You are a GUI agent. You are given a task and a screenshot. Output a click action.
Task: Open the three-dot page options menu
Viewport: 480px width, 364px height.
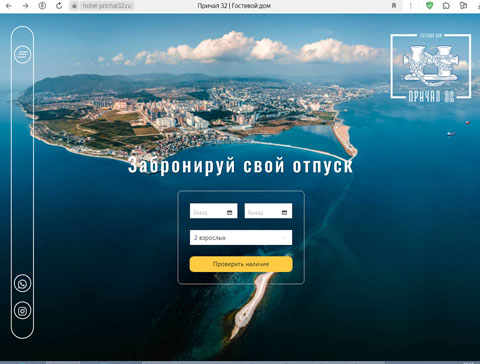[411, 6]
